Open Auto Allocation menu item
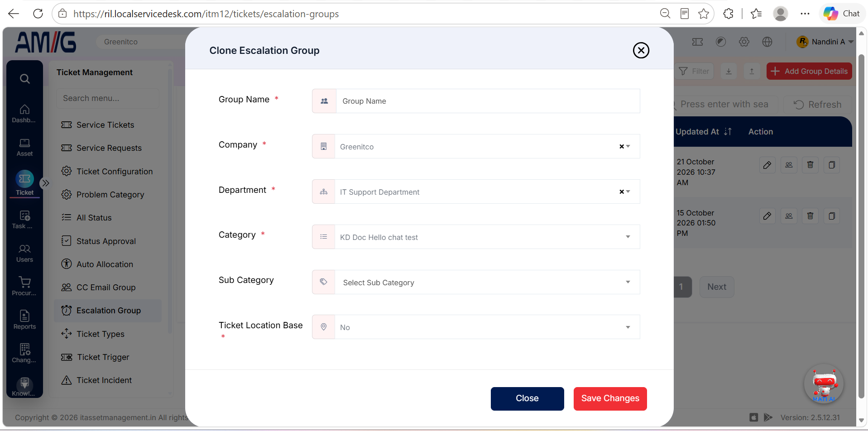Viewport: 868px width, 431px height. click(105, 264)
